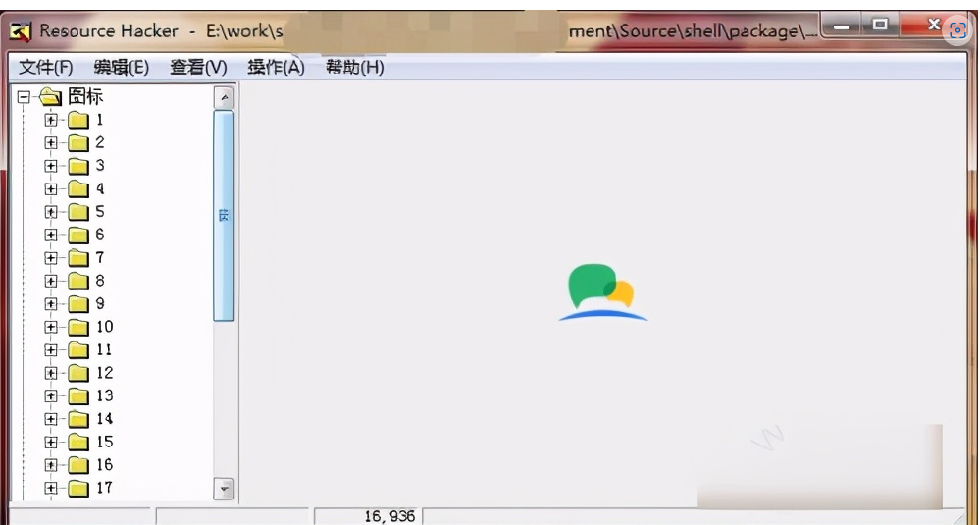
Task: Open the 文件(F) menu
Action: click(x=46, y=67)
